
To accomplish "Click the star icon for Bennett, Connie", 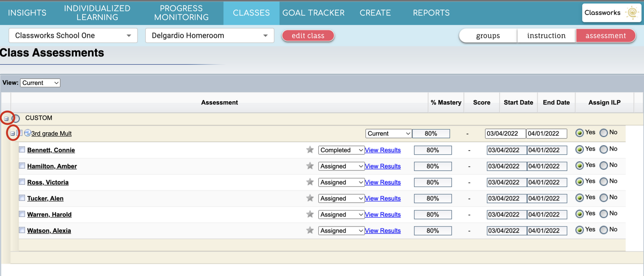I will [x=310, y=150].
